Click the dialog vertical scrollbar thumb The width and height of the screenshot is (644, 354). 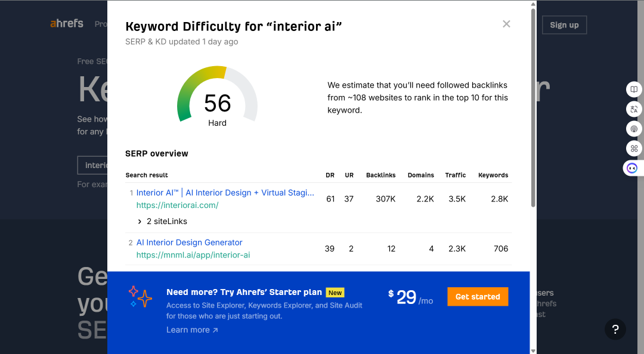tap(533, 108)
